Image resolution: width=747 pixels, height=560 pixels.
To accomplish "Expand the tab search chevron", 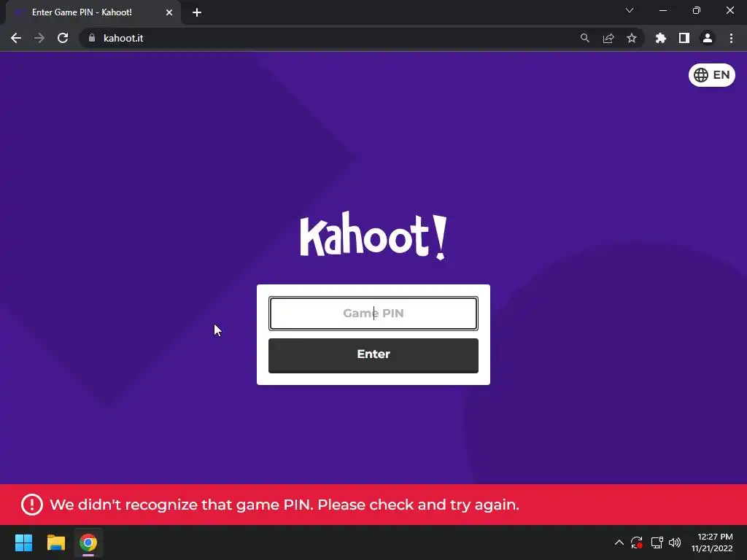I will (630, 10).
